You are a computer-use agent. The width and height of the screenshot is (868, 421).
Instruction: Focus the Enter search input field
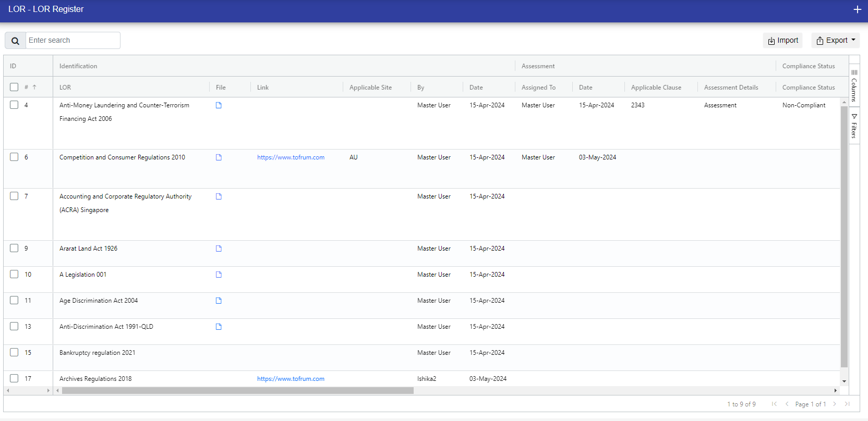73,40
